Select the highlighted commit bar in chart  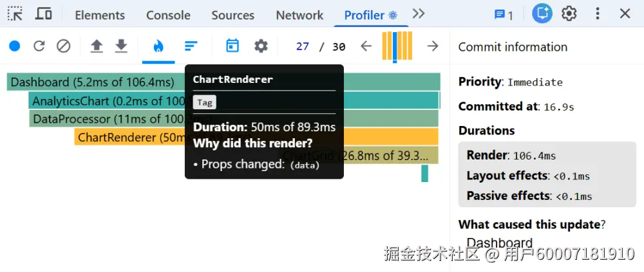pyautogui.click(x=395, y=46)
